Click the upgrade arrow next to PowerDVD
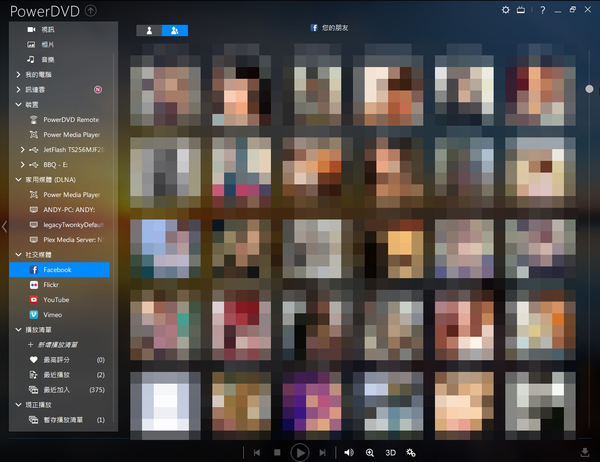Viewport: 600px width, 462px height. click(x=91, y=11)
